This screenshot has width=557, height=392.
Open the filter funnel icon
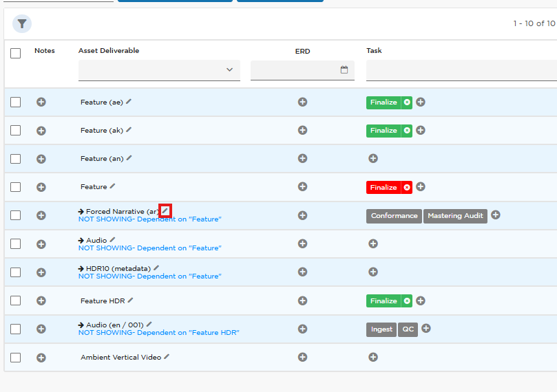[x=22, y=24]
